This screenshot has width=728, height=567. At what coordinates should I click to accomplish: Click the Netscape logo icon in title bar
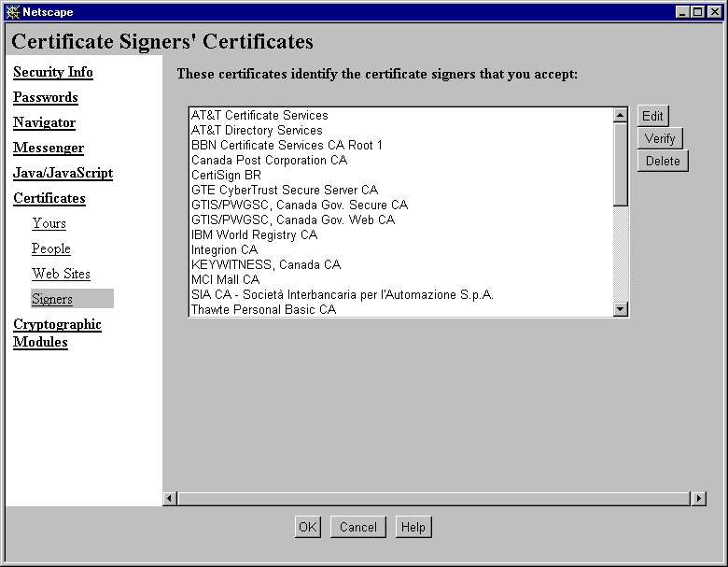(x=12, y=11)
